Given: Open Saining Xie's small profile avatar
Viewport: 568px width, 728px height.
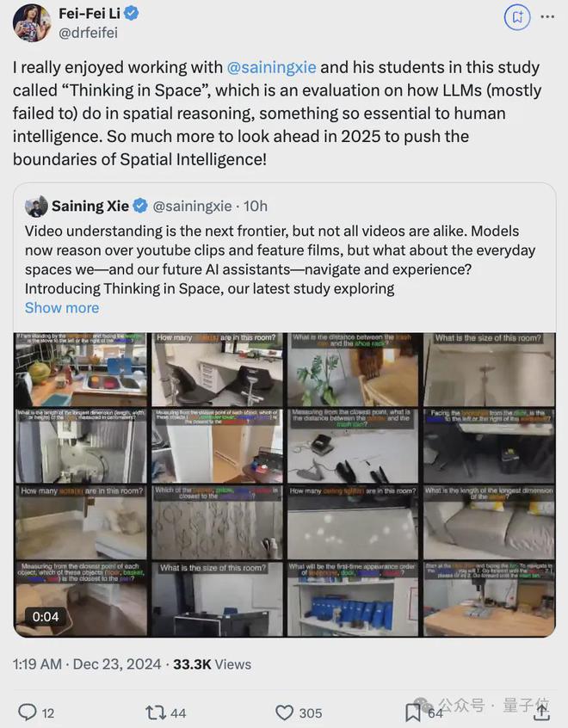Looking at the screenshot, I should pyautogui.click(x=36, y=207).
